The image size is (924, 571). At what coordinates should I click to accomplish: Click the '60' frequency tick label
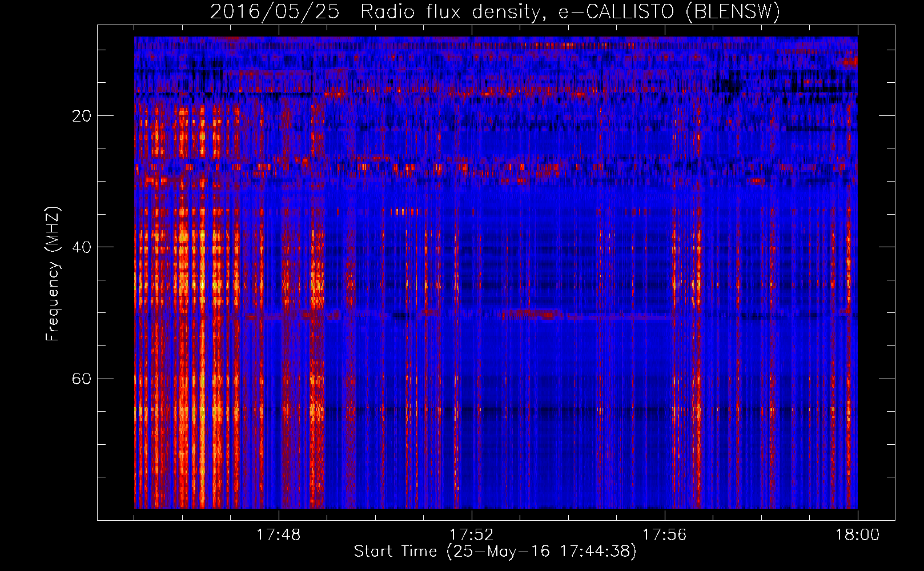pyautogui.click(x=82, y=379)
